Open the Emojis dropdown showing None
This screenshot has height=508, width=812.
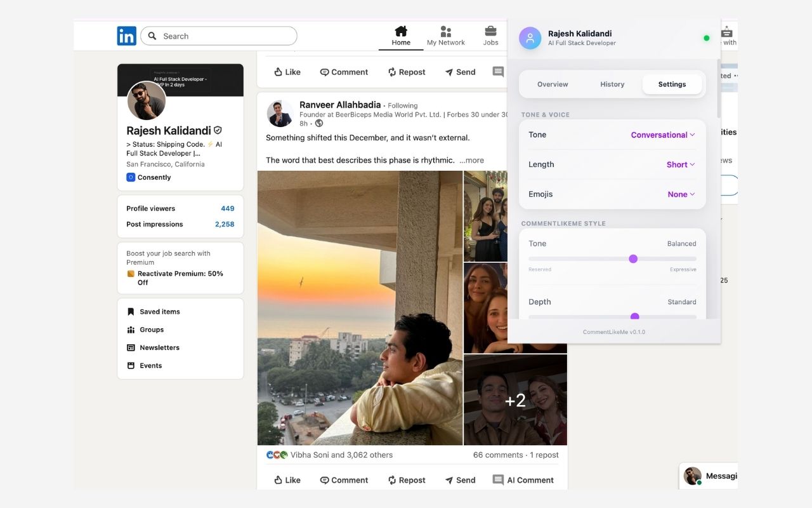681,194
